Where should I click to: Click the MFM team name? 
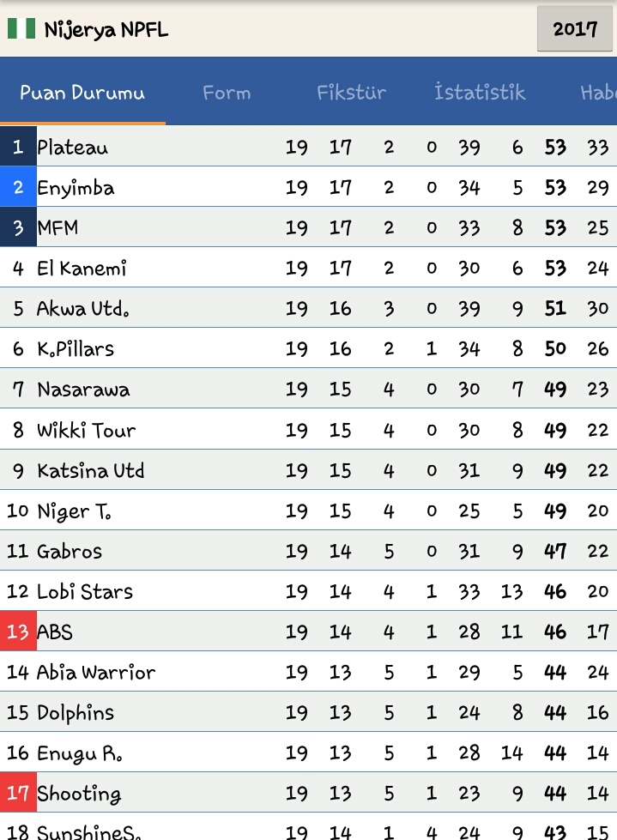pos(57,227)
